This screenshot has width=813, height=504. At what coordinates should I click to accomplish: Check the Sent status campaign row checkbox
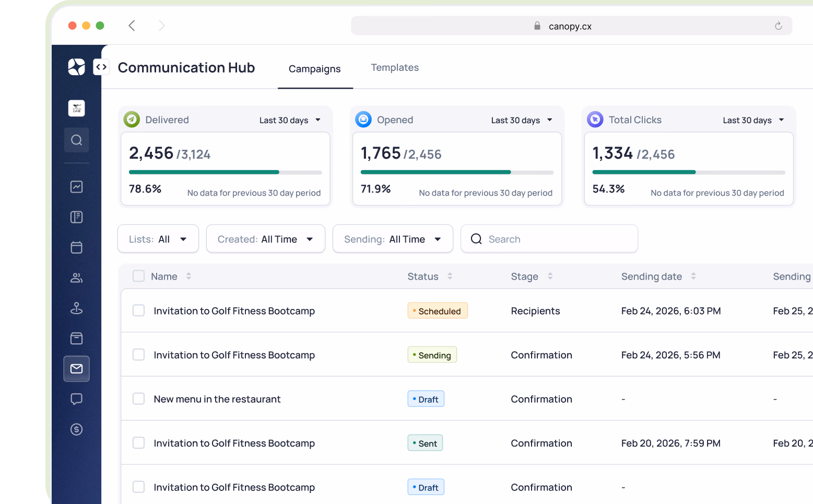tap(138, 443)
